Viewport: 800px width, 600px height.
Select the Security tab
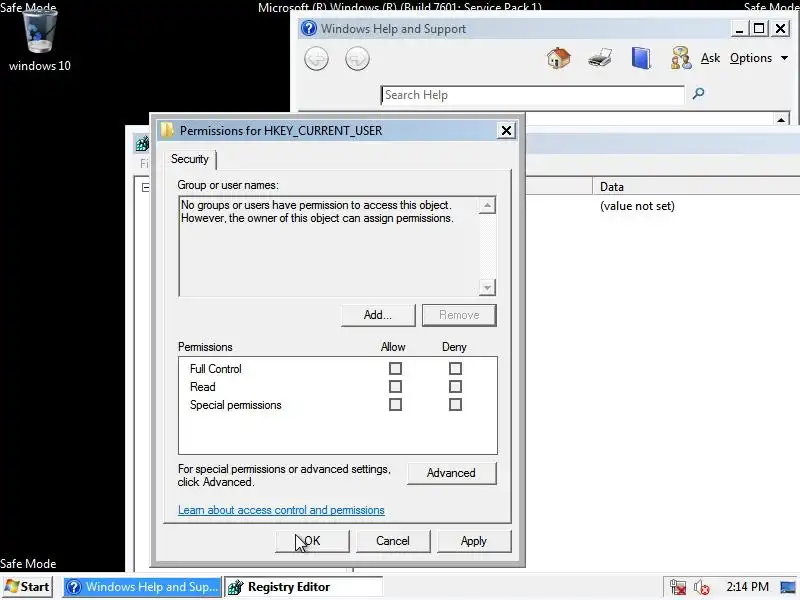(x=190, y=159)
